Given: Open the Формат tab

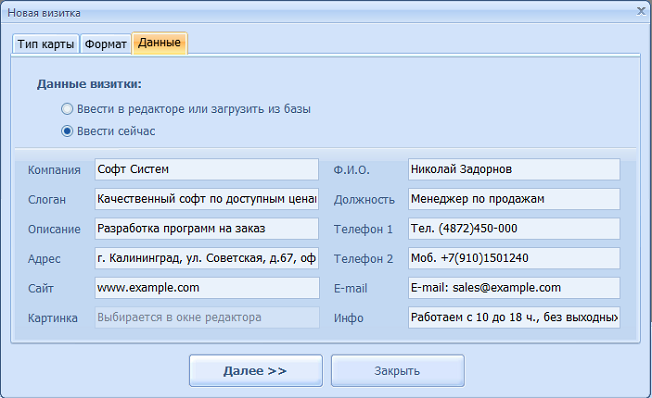Looking at the screenshot, I should (x=106, y=44).
